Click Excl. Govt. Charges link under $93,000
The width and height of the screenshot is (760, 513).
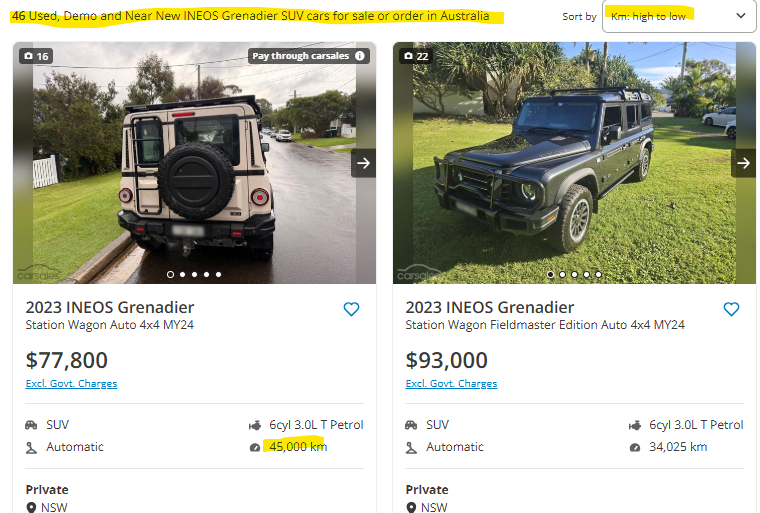pos(451,384)
